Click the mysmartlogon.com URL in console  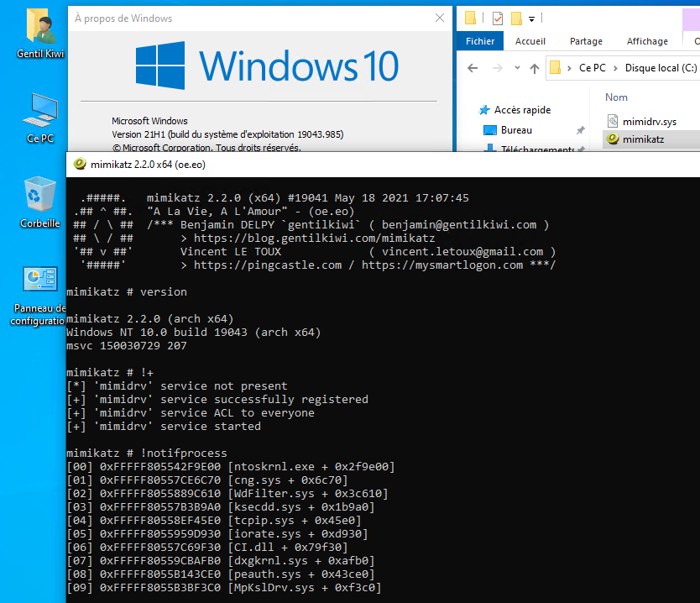[x=442, y=265]
